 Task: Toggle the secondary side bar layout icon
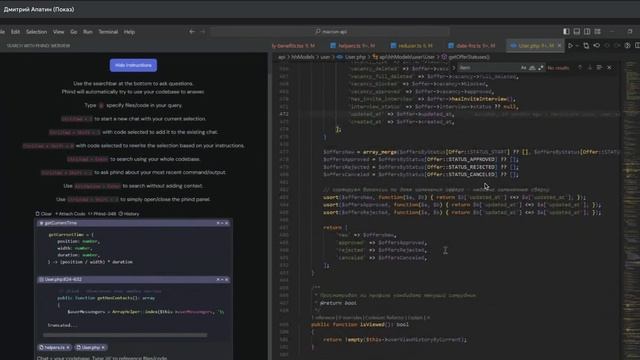pos(587,31)
